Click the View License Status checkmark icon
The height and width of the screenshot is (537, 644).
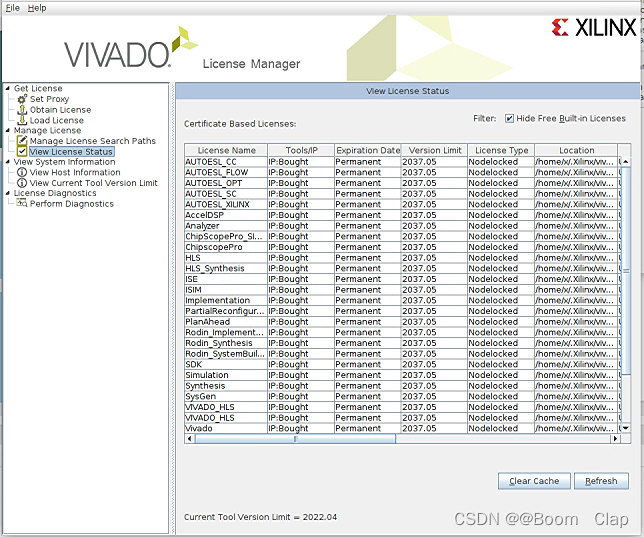tap(22, 152)
